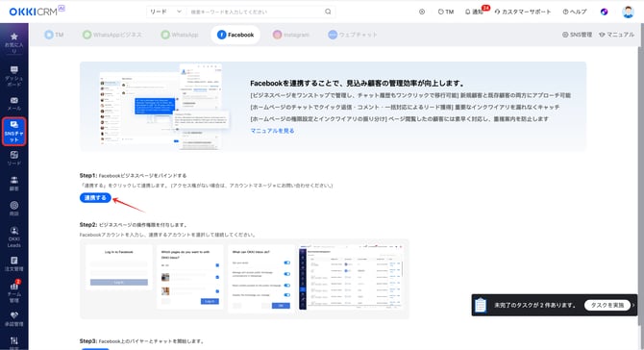This screenshot has height=350, width=644.
Task: Select the Facebook tab
Action: pyautogui.click(x=235, y=35)
